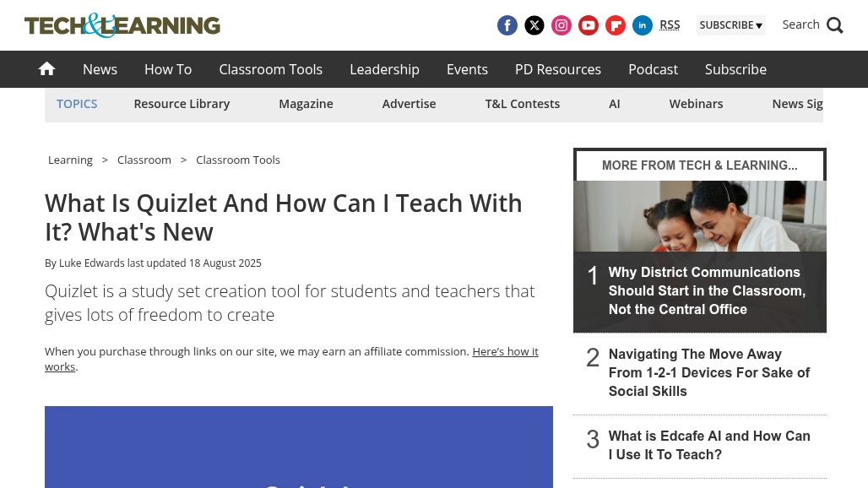Open the YouTube channel icon
The image size is (868, 488).
point(589,25)
